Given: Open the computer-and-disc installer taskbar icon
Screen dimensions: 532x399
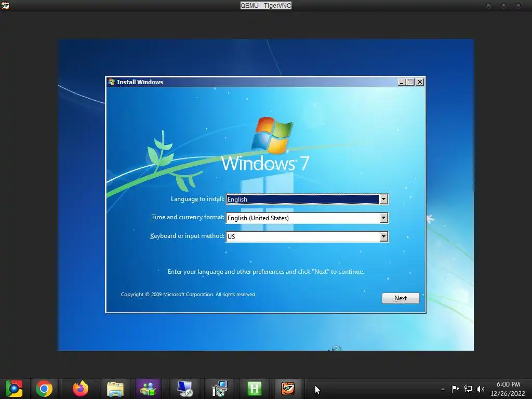Looking at the screenshot, I should coord(220,389).
